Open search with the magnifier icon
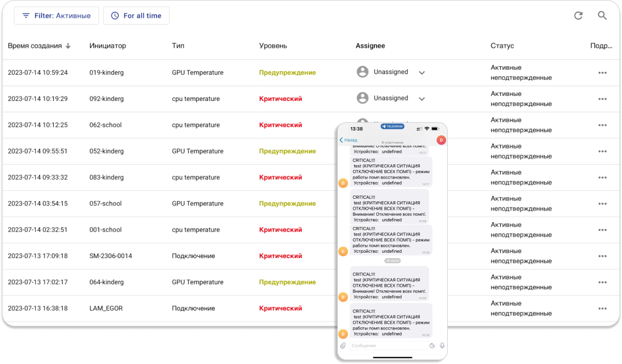The image size is (622, 364). tap(602, 16)
